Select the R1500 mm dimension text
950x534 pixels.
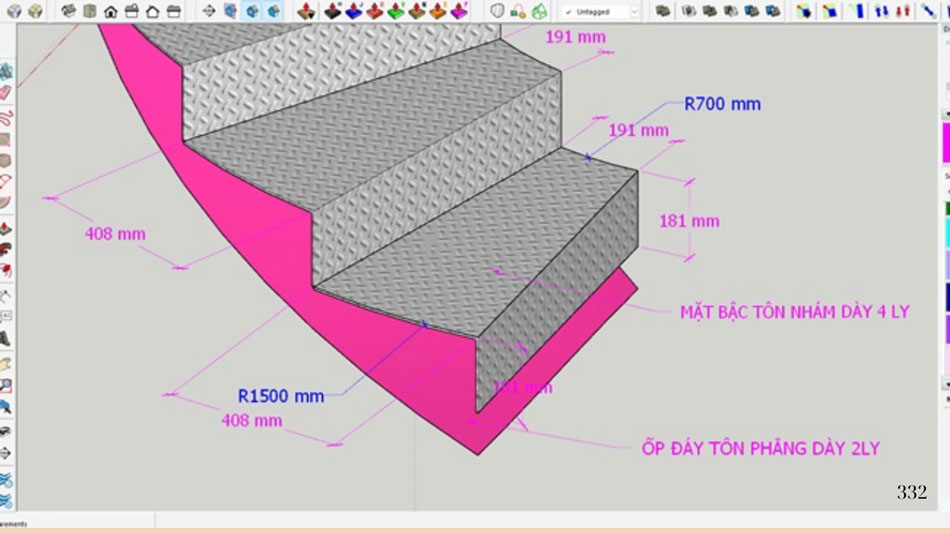point(280,395)
